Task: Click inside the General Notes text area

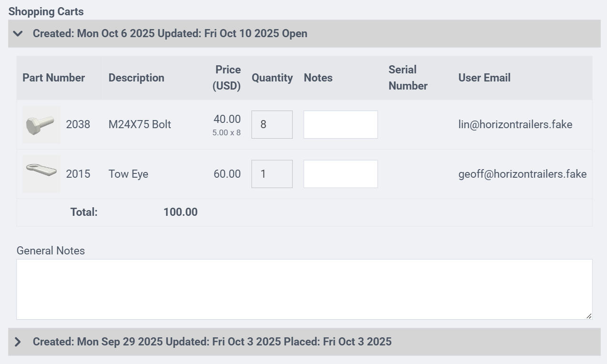Action: [304, 289]
